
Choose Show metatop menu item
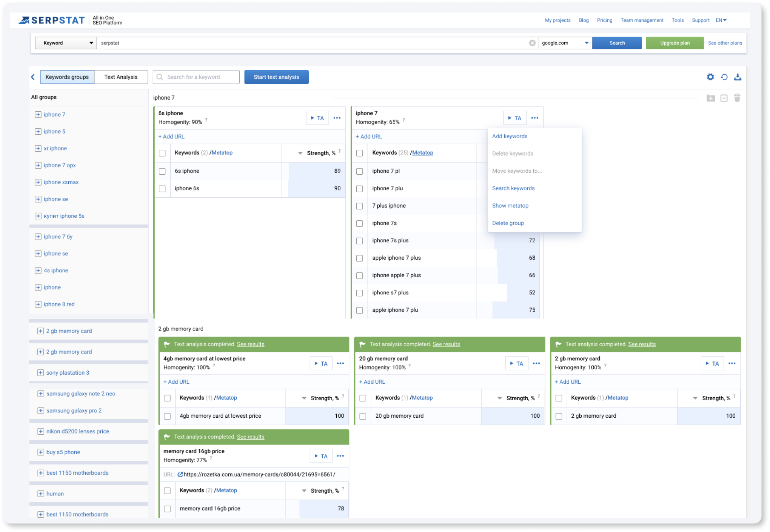510,206
